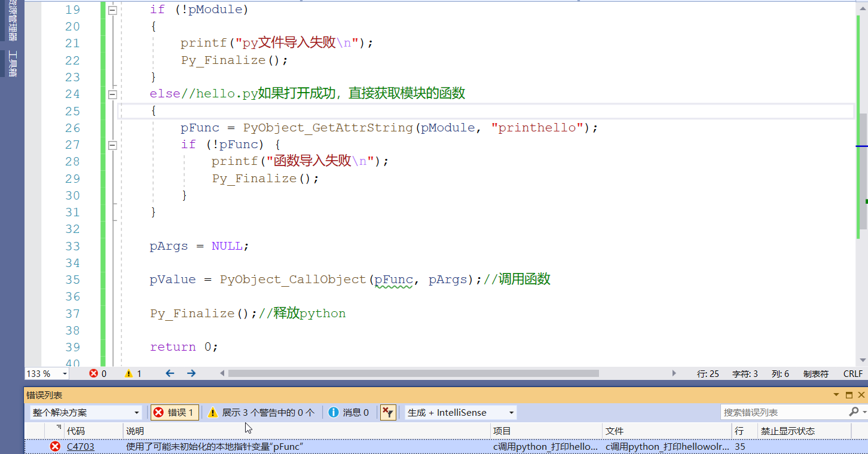This screenshot has width=868, height=454.
Task: Click the build-filter funnel icon in error list
Action: [x=388, y=412]
